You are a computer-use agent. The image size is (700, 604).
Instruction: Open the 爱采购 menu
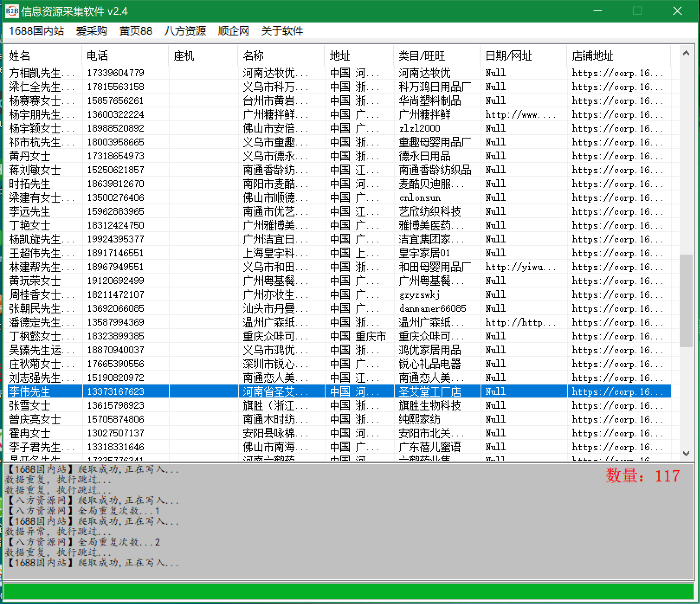click(91, 31)
